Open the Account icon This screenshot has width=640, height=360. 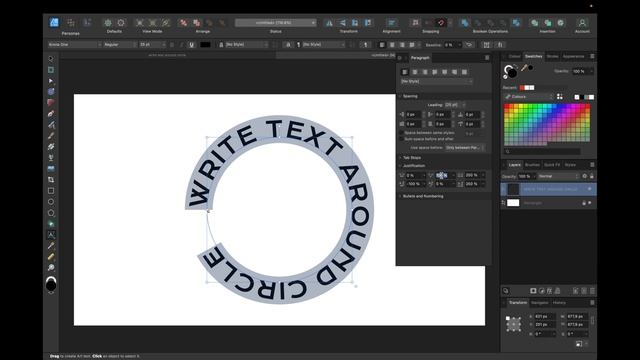coord(582,23)
